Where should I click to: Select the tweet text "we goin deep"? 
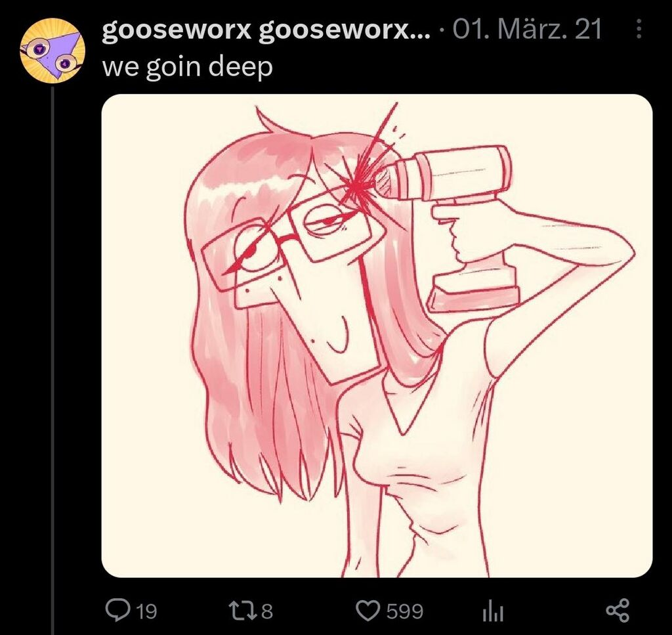click(x=187, y=68)
